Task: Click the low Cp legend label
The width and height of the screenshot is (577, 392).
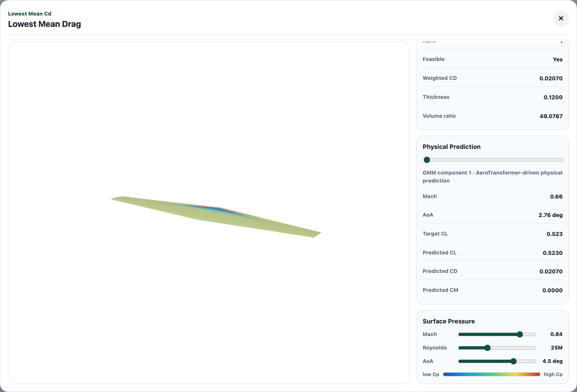Action: (431, 374)
